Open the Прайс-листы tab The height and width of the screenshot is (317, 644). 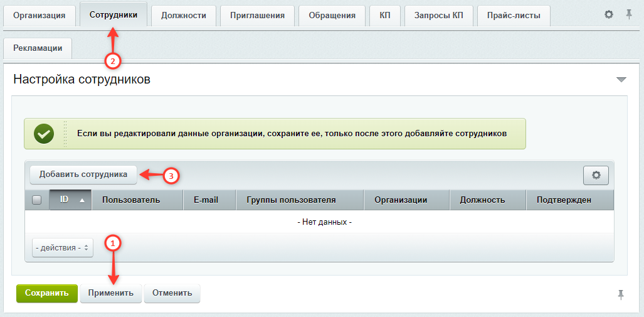click(x=514, y=16)
